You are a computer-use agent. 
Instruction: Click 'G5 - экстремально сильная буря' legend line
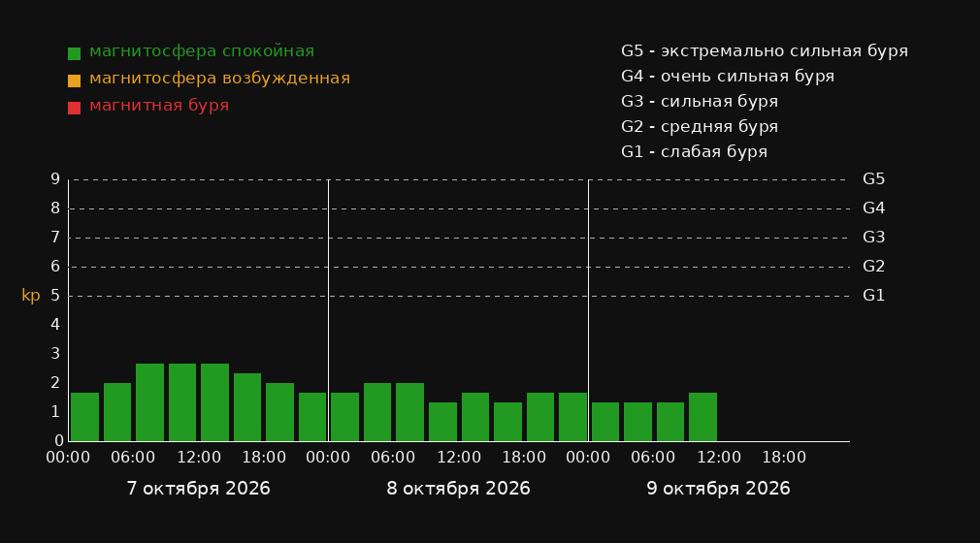[x=765, y=51]
